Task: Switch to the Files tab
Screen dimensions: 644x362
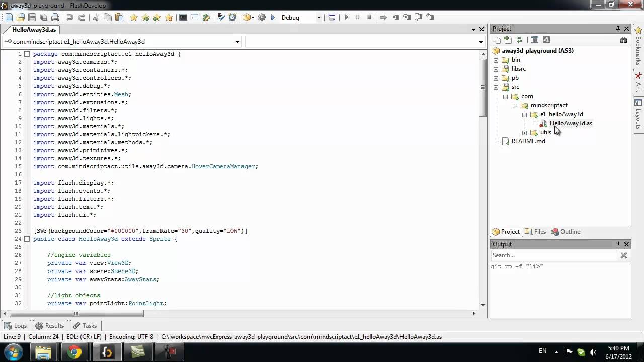Action: (x=535, y=232)
